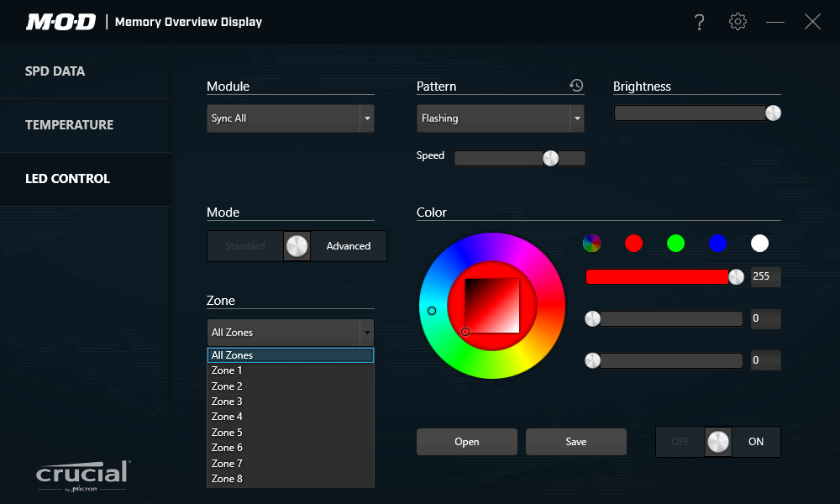Select the rainbow multicolor preset circle
The height and width of the screenshot is (504, 840).
[592, 243]
